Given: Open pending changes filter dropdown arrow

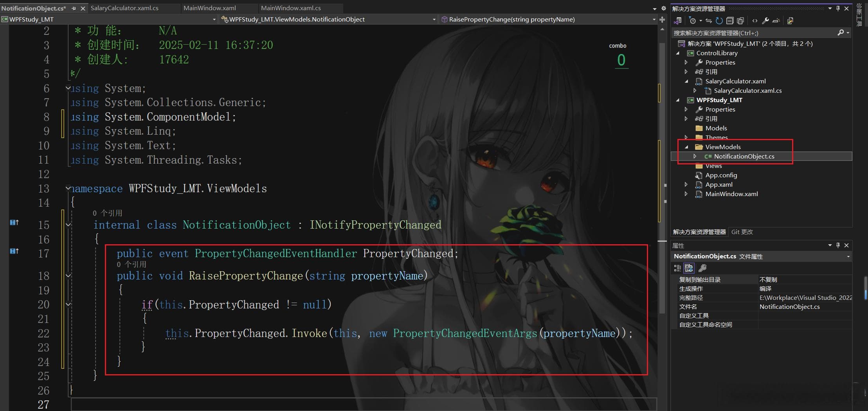Looking at the screenshot, I should coord(701,21).
